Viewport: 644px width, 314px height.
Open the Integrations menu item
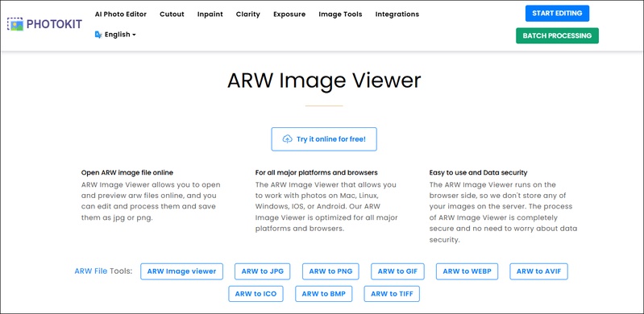(x=397, y=14)
